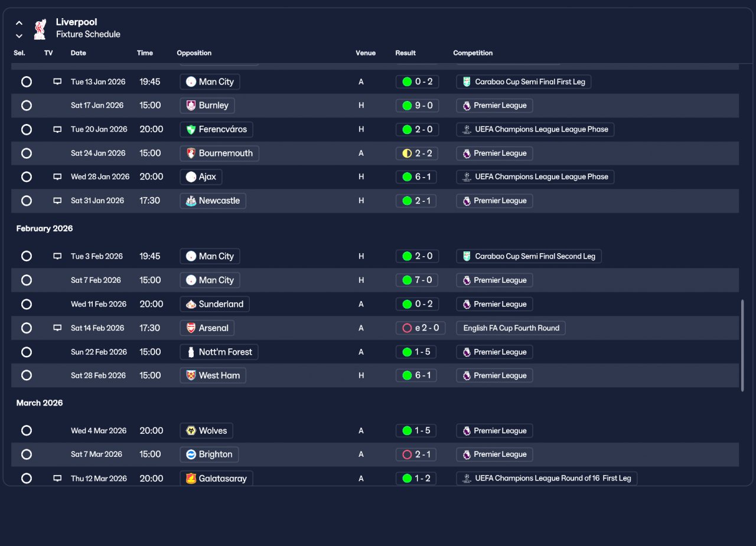756x546 pixels.
Task: Open the Ajax opposition button
Action: click(x=201, y=176)
